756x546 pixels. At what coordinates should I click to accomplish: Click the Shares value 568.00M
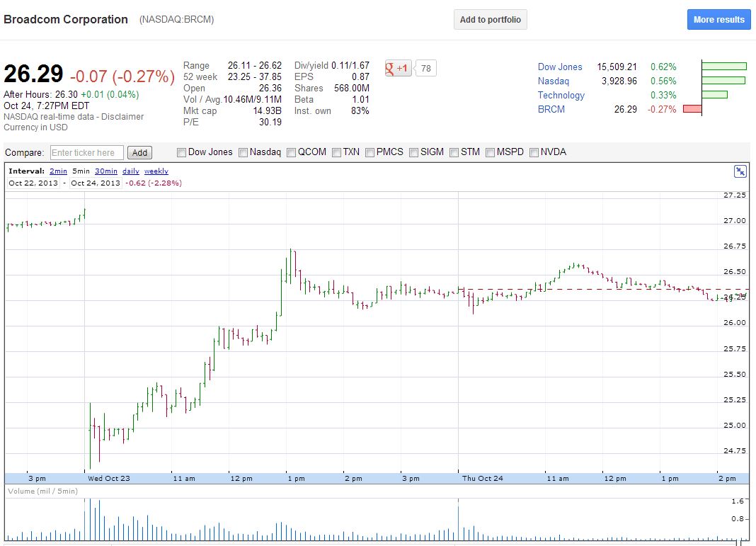[x=352, y=89]
